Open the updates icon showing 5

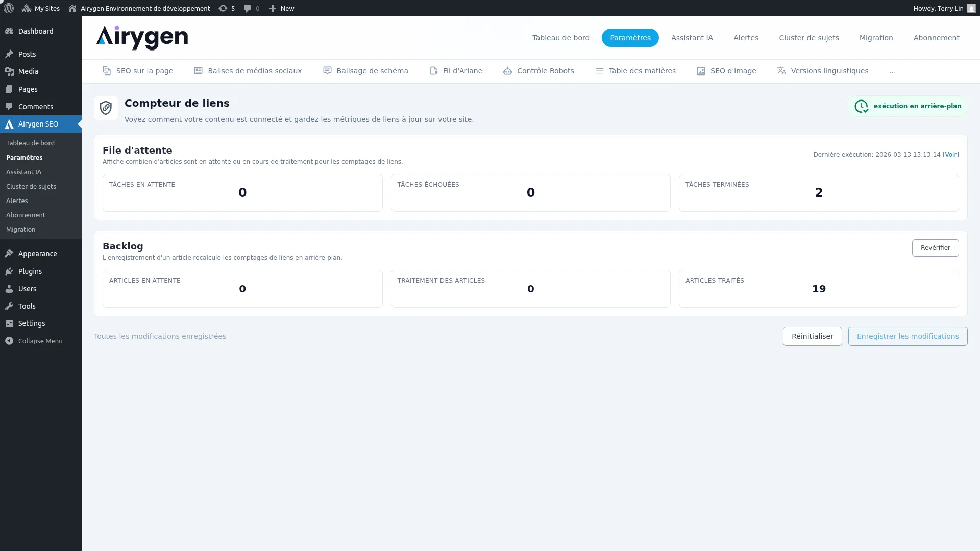[223, 8]
